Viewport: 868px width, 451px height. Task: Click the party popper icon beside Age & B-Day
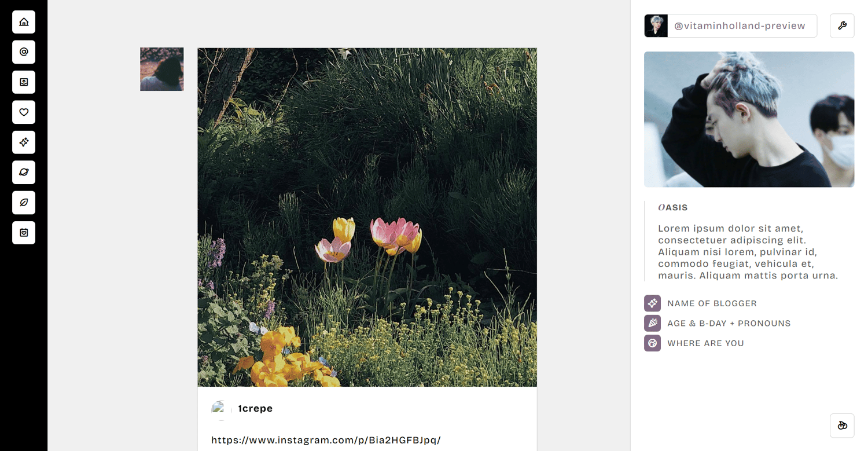pyautogui.click(x=652, y=323)
